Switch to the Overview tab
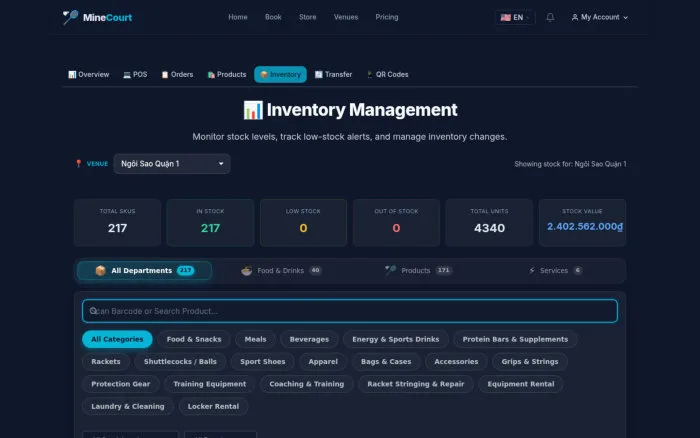This screenshot has width=700, height=438. coord(88,75)
